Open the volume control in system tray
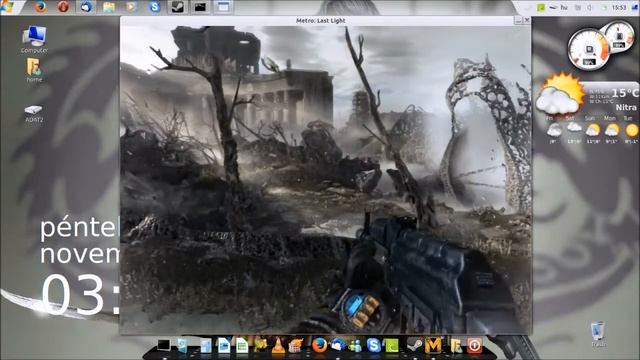Image resolution: width=640 pixels, height=360 pixels. (590, 7)
